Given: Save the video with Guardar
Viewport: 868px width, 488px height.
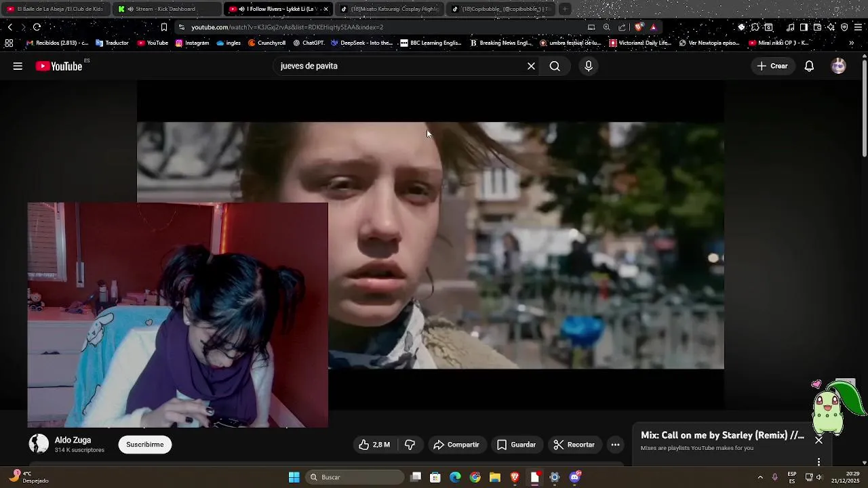Looking at the screenshot, I should pos(516,445).
